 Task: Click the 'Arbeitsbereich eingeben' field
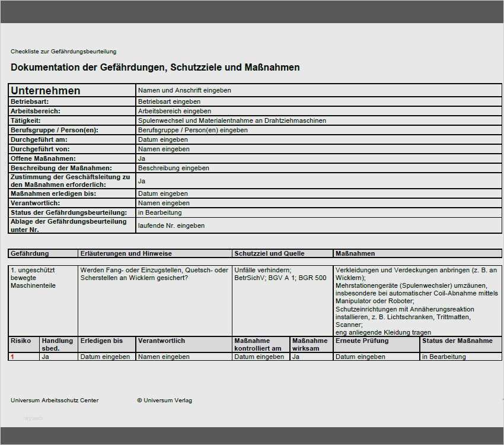pos(318,111)
